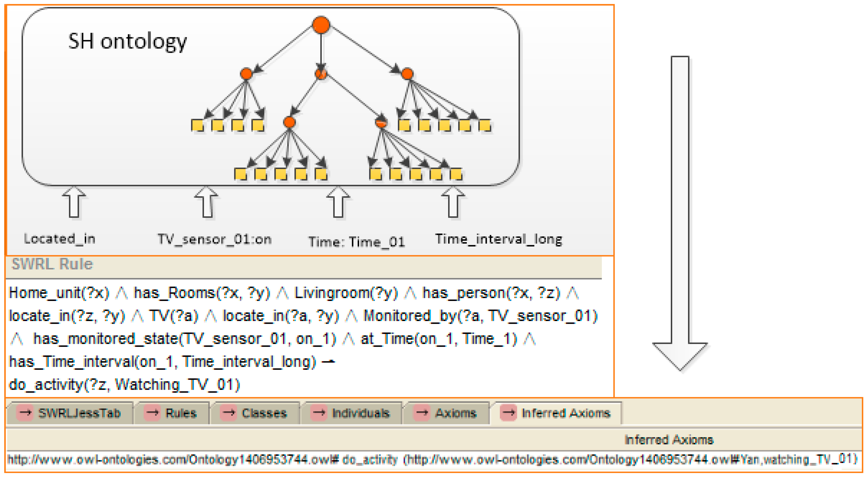Select the Inferred Axioms tab
This screenshot has width=868, height=477.
point(565,413)
